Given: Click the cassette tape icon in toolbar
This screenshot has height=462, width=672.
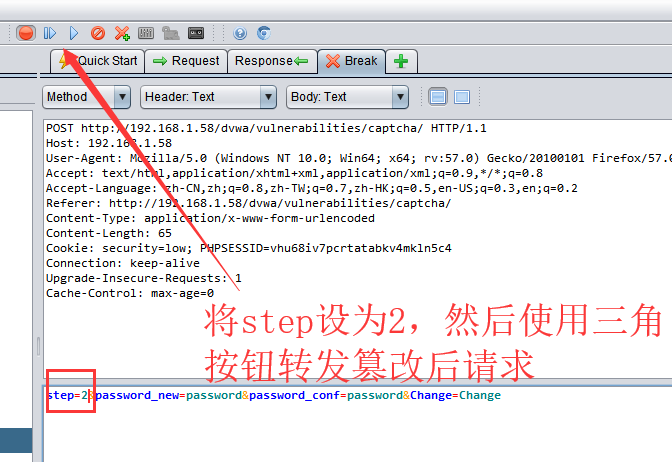Looking at the screenshot, I should coord(196,33).
